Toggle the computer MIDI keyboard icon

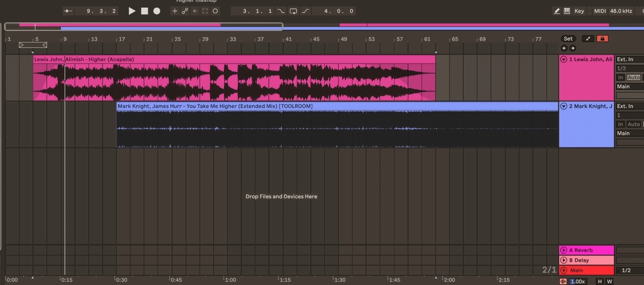(x=567, y=11)
